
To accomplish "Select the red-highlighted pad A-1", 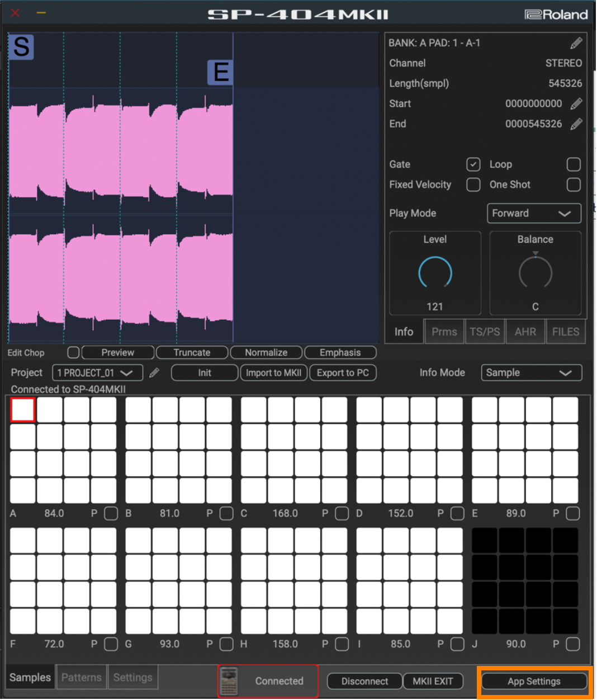I will [23, 410].
